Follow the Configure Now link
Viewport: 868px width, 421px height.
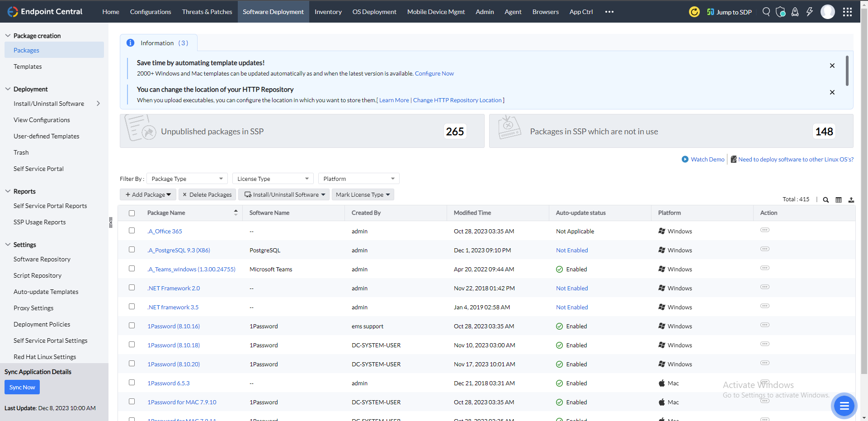(x=434, y=73)
